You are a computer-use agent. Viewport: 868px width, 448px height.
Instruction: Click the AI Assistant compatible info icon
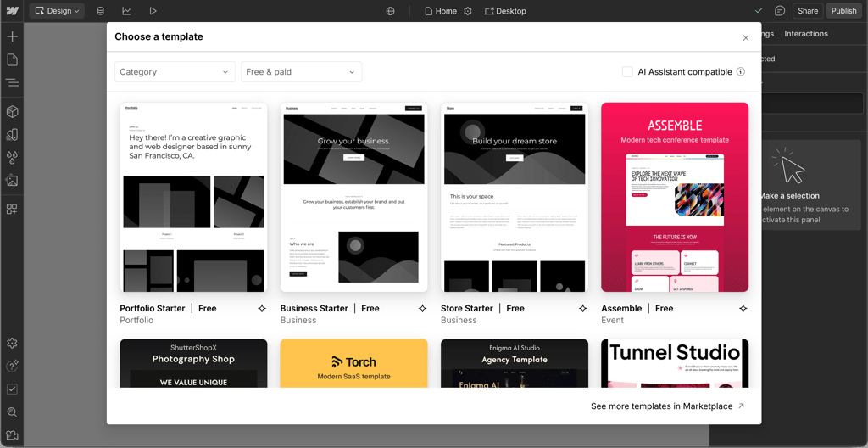[x=741, y=71]
